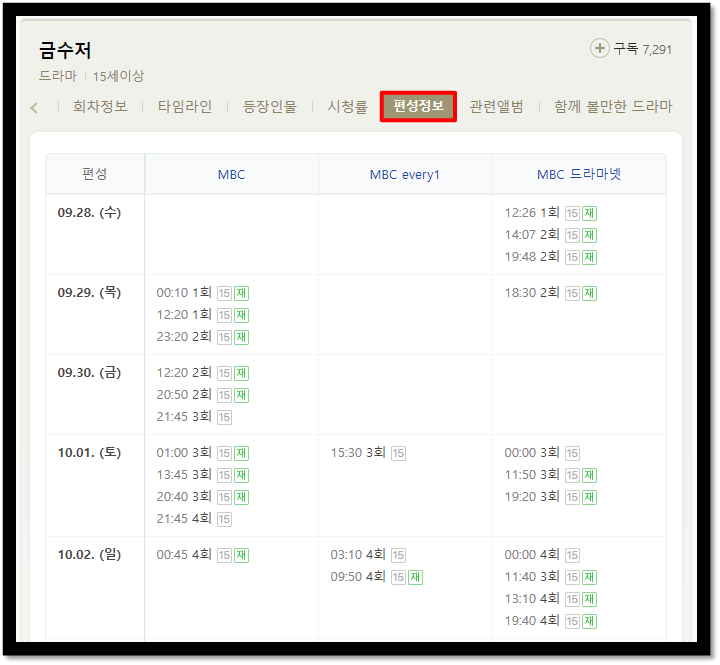720x665 pixels.
Task: Click the 15 rating badge beside 21:45 3회
Action: (224, 417)
